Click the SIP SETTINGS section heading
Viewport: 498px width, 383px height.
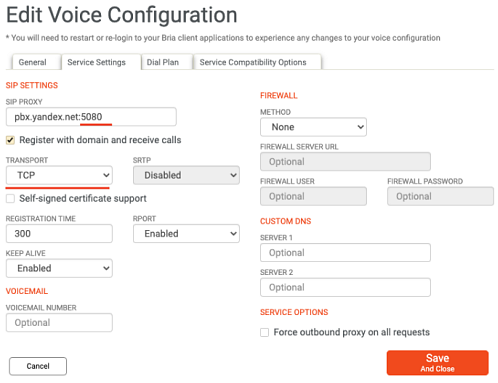(x=32, y=85)
